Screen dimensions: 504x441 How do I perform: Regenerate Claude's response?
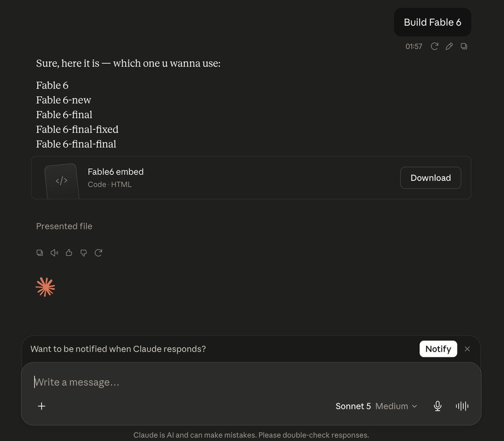(98, 253)
